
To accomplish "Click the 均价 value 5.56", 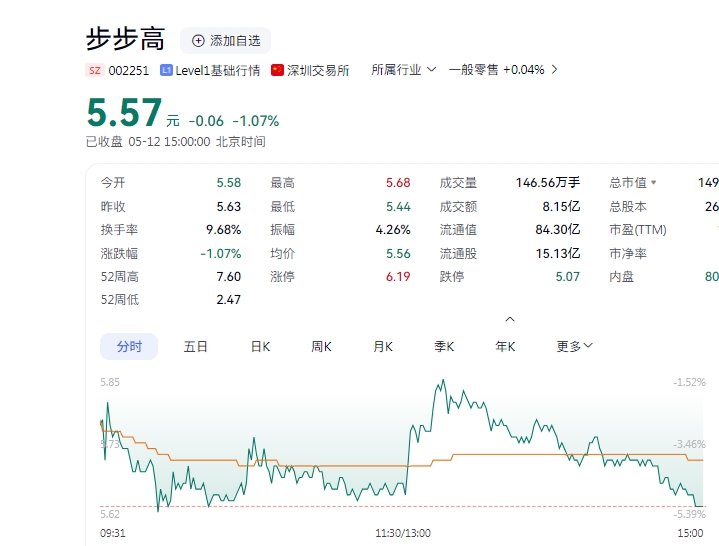I will coord(398,254).
